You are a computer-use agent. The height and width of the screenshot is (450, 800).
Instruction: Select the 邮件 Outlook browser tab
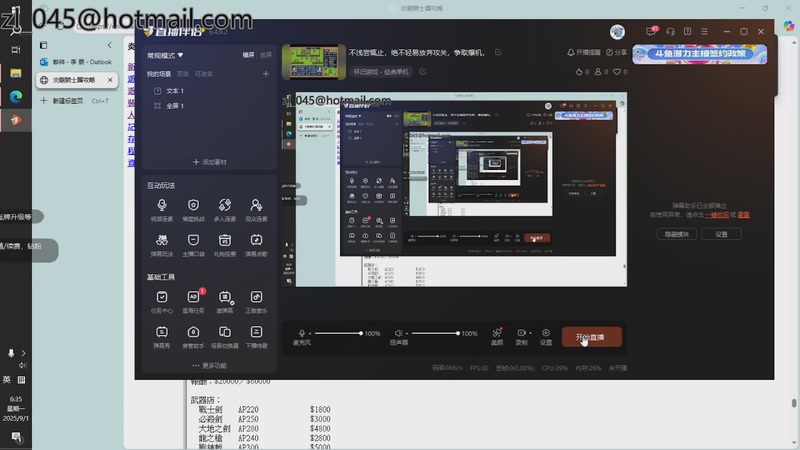click(x=77, y=62)
